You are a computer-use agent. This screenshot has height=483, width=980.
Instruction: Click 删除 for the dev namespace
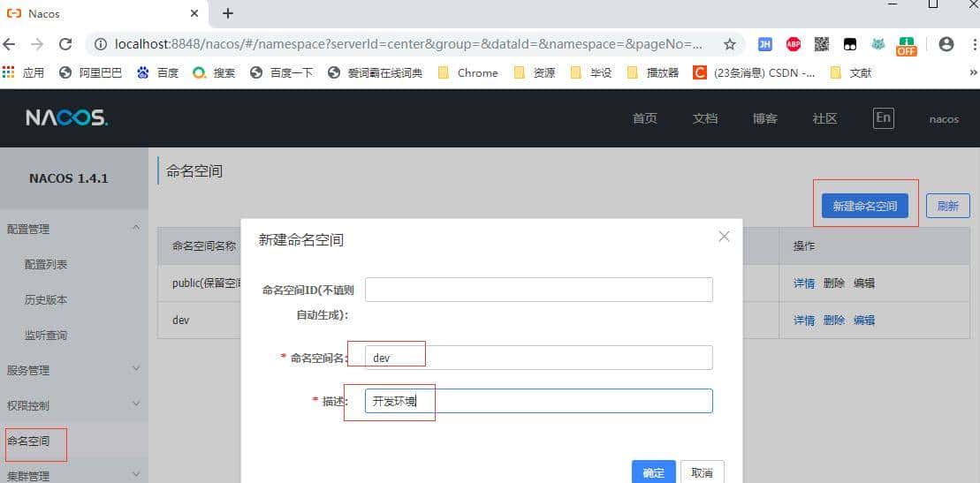[834, 320]
